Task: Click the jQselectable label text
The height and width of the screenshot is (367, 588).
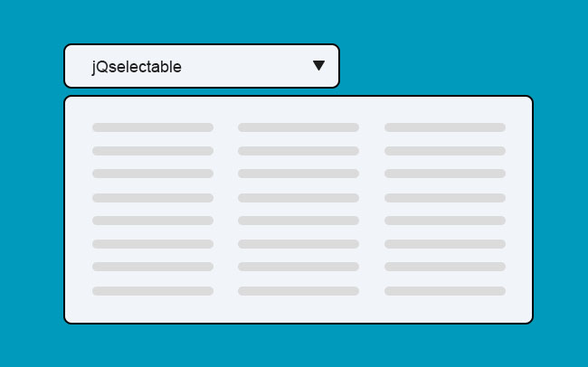Action: click(x=137, y=66)
